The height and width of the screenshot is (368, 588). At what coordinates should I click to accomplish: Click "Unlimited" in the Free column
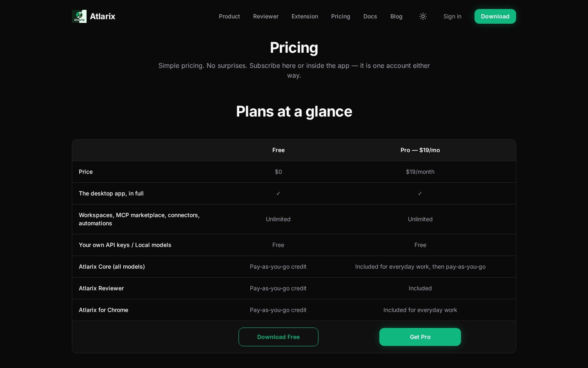[x=278, y=219]
